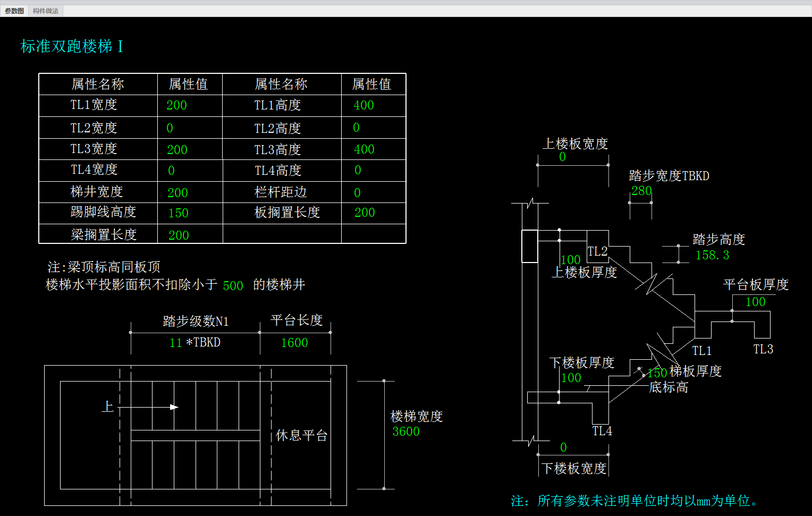Switch to the 参数图 tab
The image size is (812, 516).
click(x=14, y=11)
